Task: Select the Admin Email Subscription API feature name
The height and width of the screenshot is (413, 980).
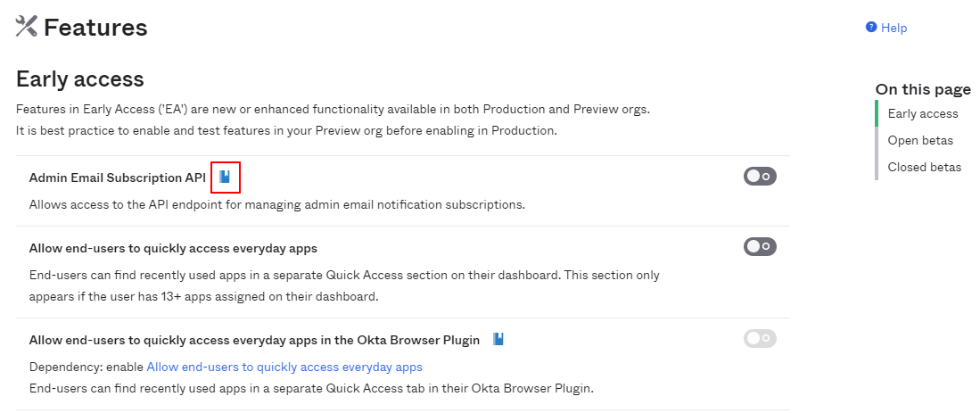Action: pos(118,178)
